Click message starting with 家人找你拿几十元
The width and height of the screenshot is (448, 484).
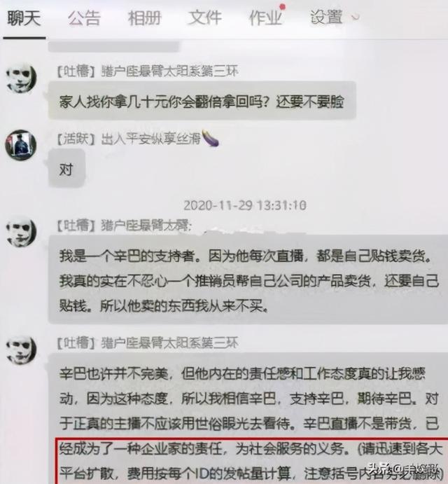click(x=202, y=100)
